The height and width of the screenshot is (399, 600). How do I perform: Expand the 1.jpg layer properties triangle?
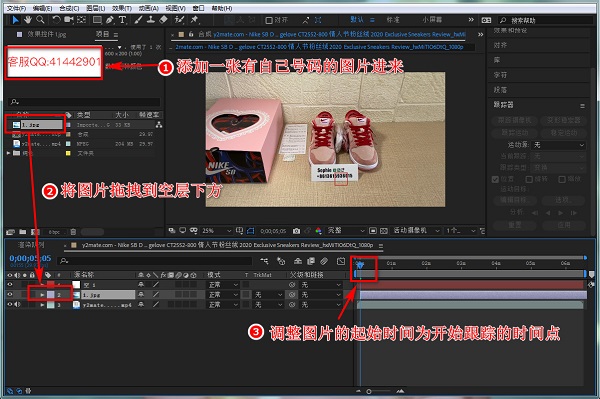(x=42, y=295)
